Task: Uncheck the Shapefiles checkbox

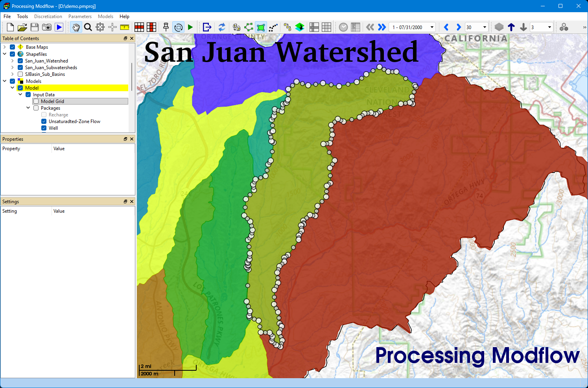Action: coord(13,54)
